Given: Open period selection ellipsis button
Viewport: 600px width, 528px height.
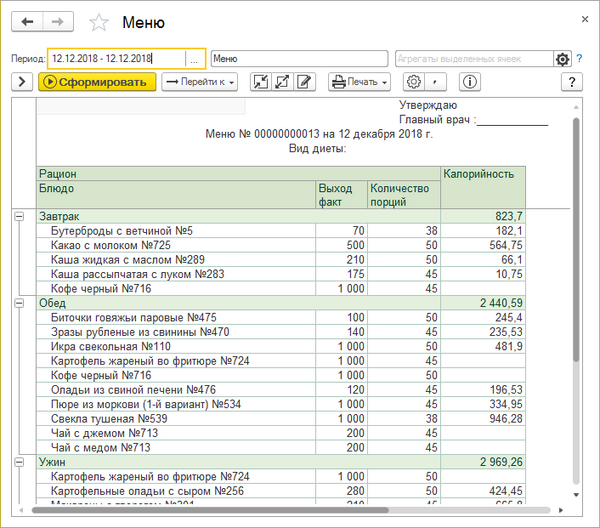Looking at the screenshot, I should 194,59.
